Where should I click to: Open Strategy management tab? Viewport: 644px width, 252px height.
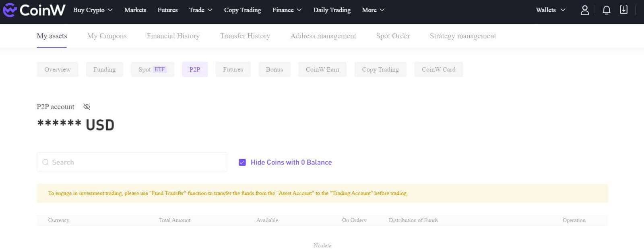(x=463, y=36)
